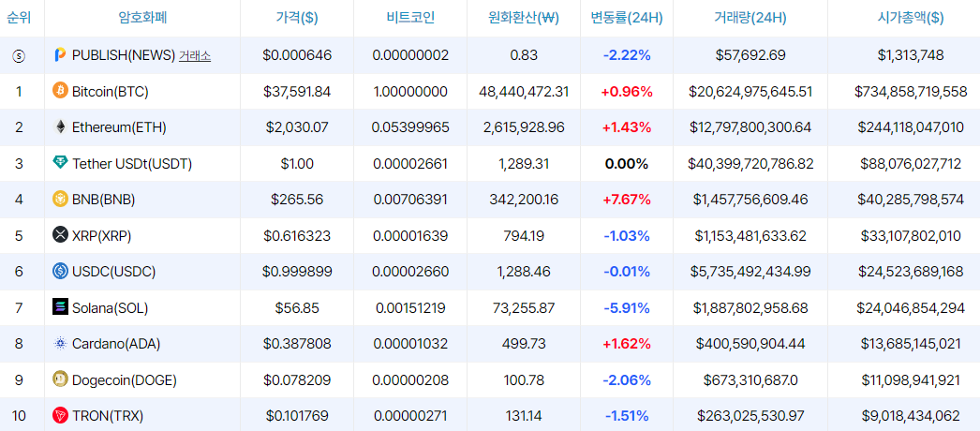Image resolution: width=980 pixels, height=431 pixels.
Task: Select Ethereum market cap $244,118,047,010
Action: coord(911,127)
